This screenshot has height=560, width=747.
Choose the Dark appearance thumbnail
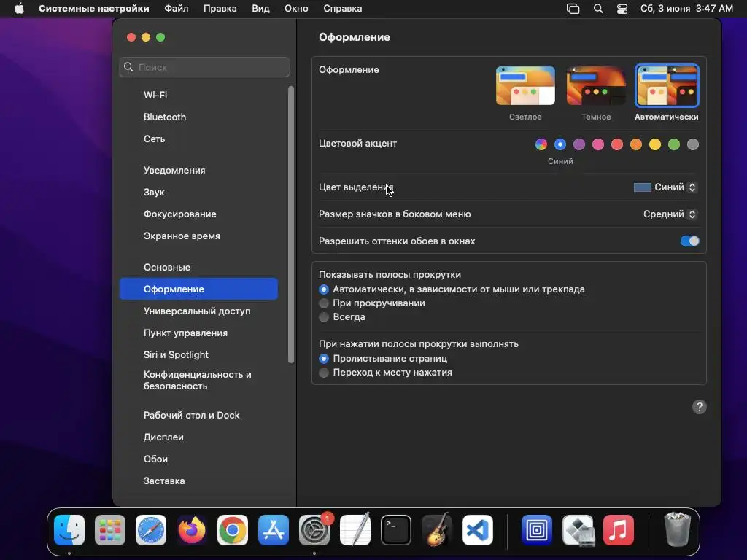596,86
